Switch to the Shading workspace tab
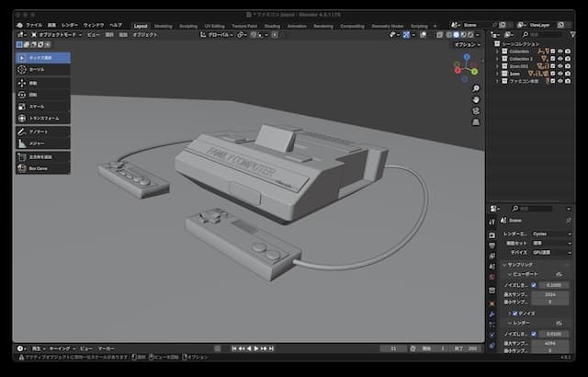The height and width of the screenshot is (377, 588). click(x=272, y=27)
